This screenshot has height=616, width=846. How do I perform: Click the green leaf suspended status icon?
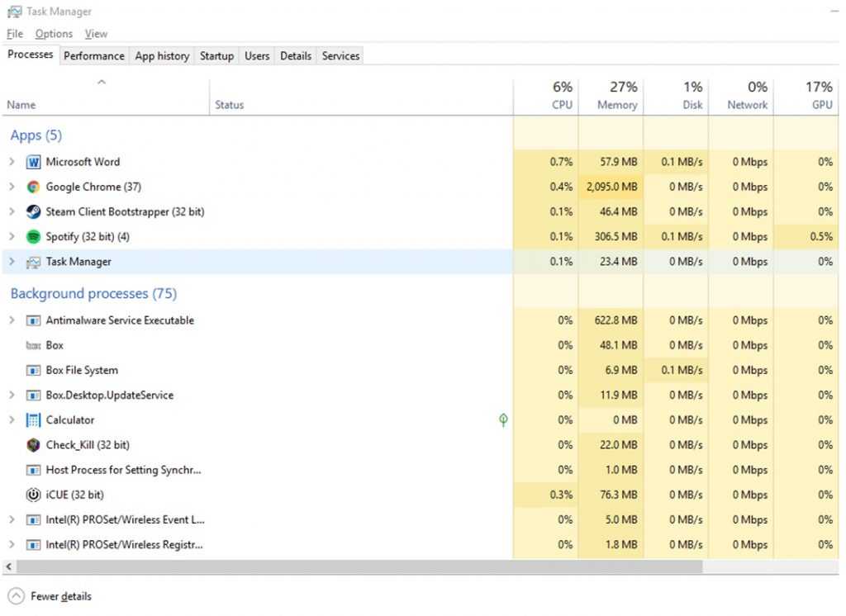click(503, 419)
